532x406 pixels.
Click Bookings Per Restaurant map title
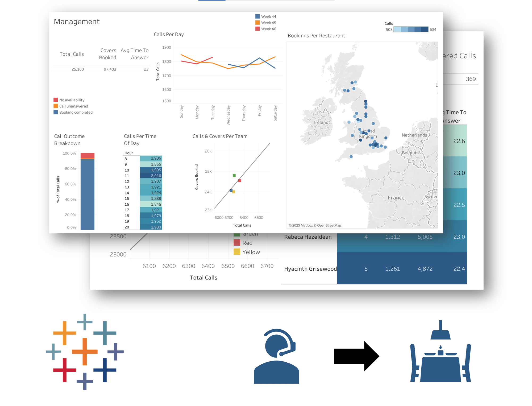tap(316, 36)
